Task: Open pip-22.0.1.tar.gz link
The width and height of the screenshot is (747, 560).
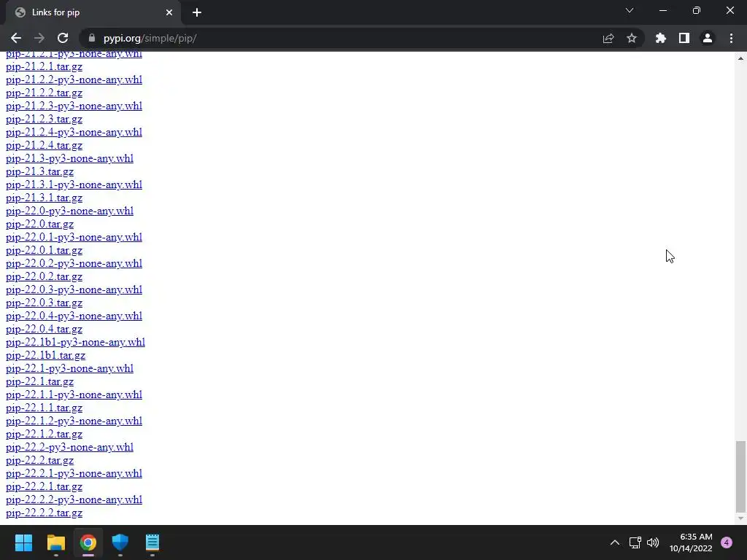Action: 44,250
